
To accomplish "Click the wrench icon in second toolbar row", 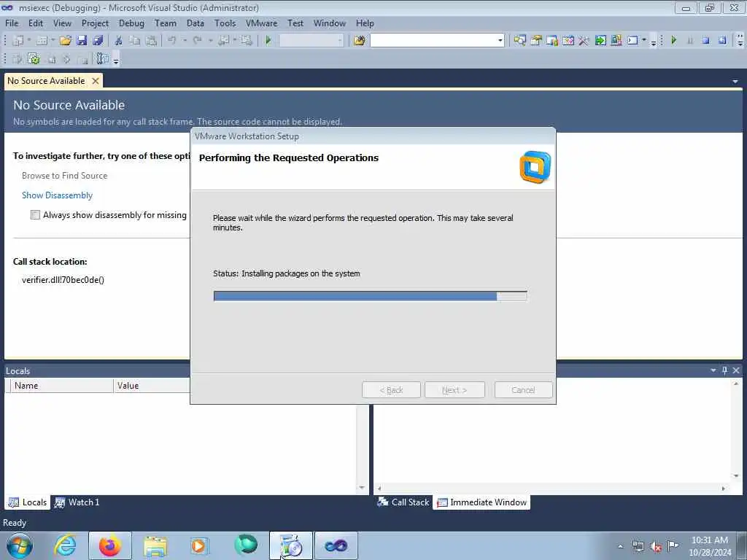I will coord(102,58).
